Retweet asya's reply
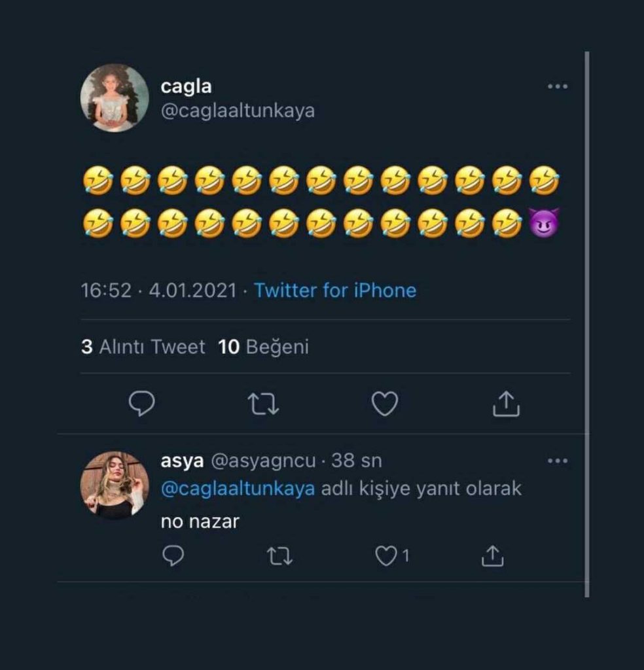Image resolution: width=644 pixels, height=670 pixels. tap(280, 556)
